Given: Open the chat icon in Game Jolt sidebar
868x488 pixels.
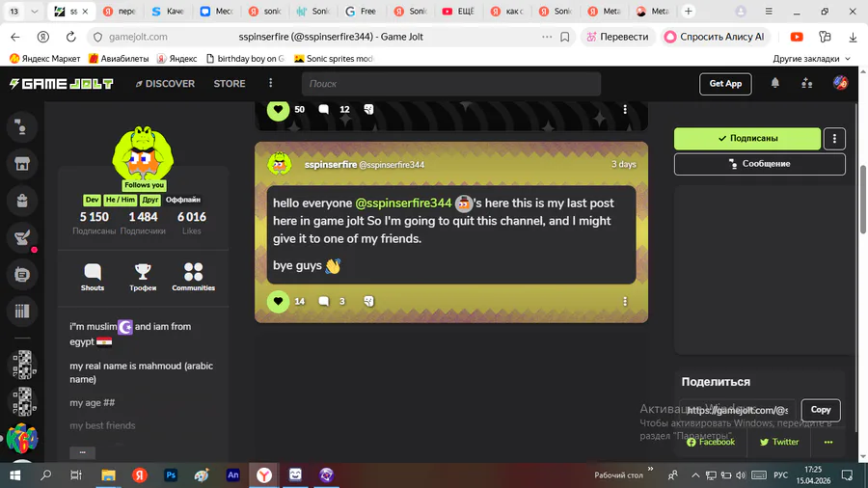Looking at the screenshot, I should (22, 127).
